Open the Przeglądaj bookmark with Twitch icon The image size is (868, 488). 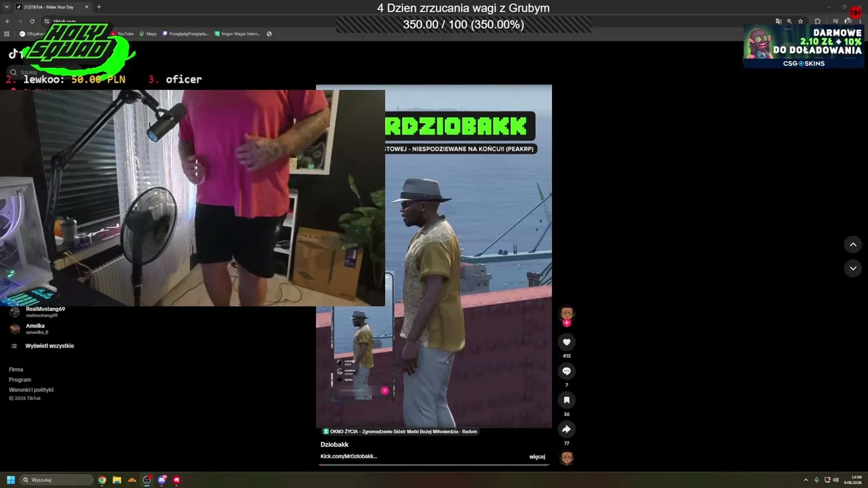click(x=185, y=34)
